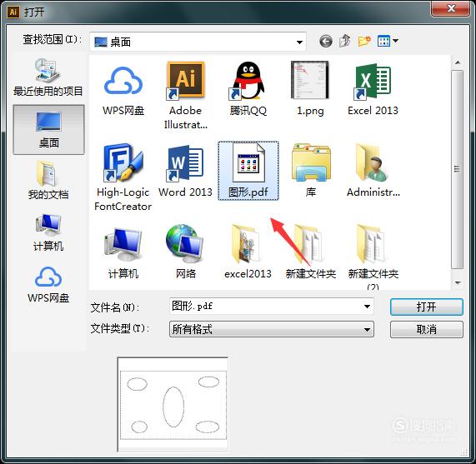Click the file list scroll down arrow
The width and height of the screenshot is (476, 464).
click(458, 282)
